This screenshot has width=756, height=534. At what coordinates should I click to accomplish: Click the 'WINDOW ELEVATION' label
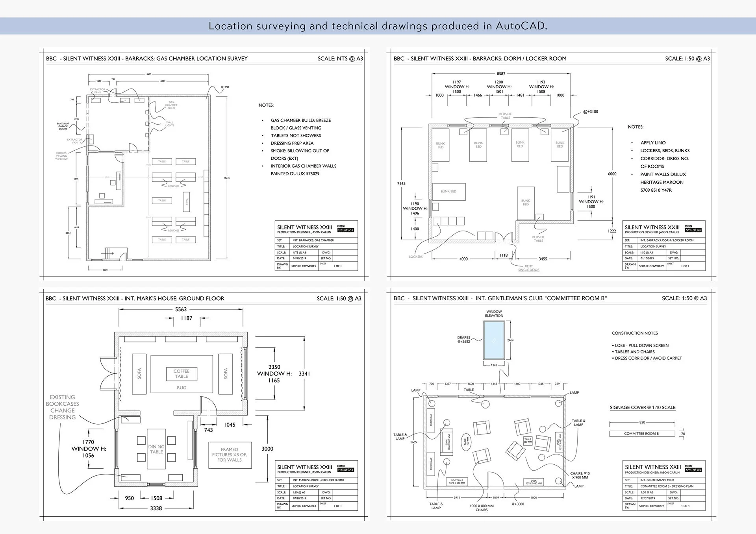pos(494,314)
